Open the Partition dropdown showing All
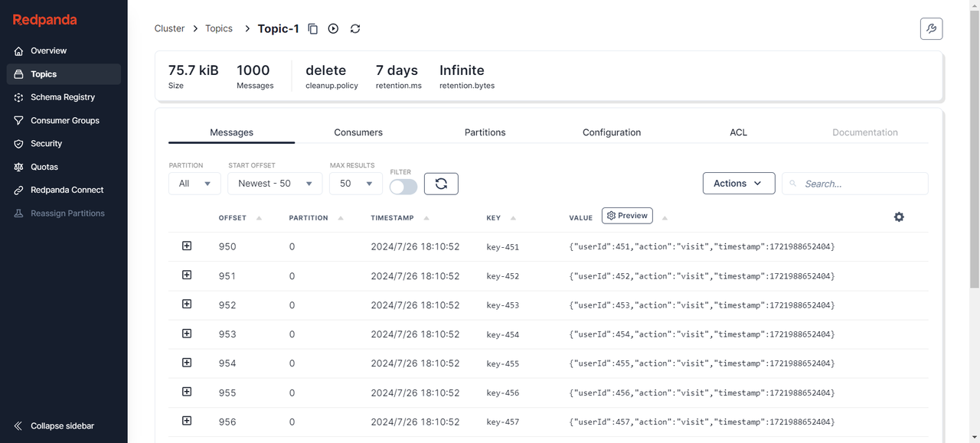This screenshot has width=980, height=443. 194,184
